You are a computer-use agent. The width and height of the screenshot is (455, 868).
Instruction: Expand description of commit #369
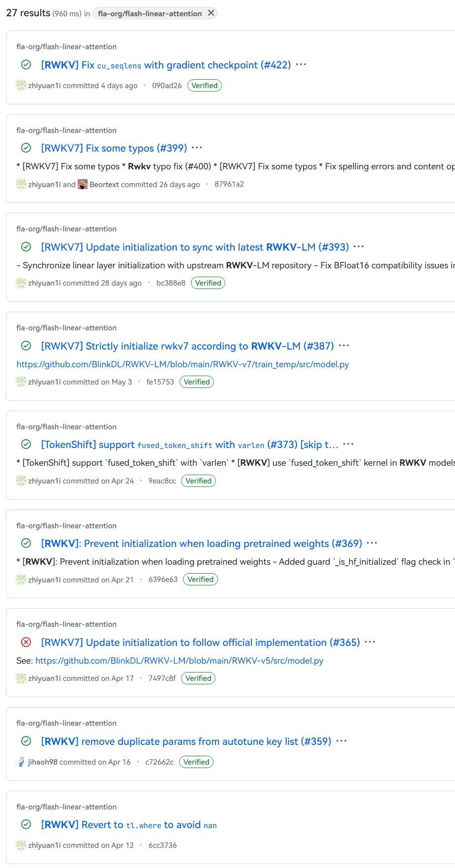[x=372, y=544]
